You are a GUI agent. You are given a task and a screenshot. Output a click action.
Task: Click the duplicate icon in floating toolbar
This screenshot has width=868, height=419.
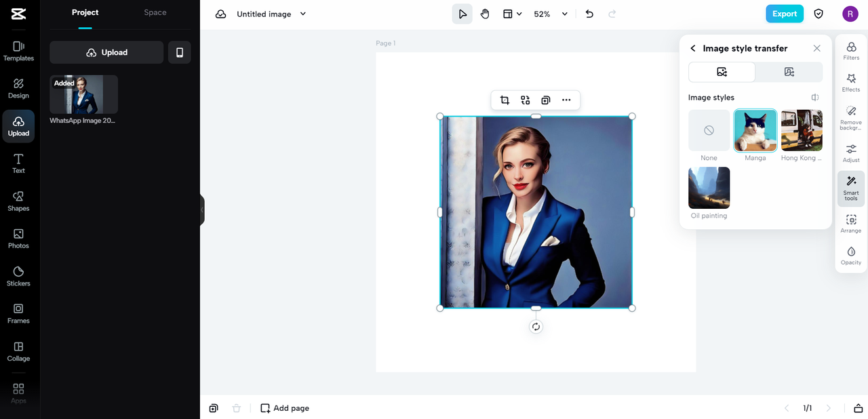tap(545, 100)
